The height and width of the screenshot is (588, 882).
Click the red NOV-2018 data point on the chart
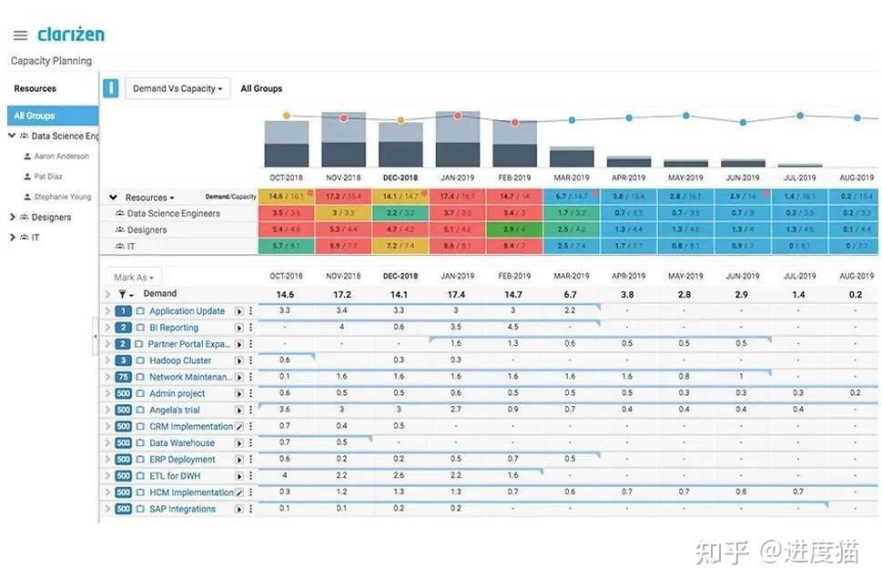343,117
